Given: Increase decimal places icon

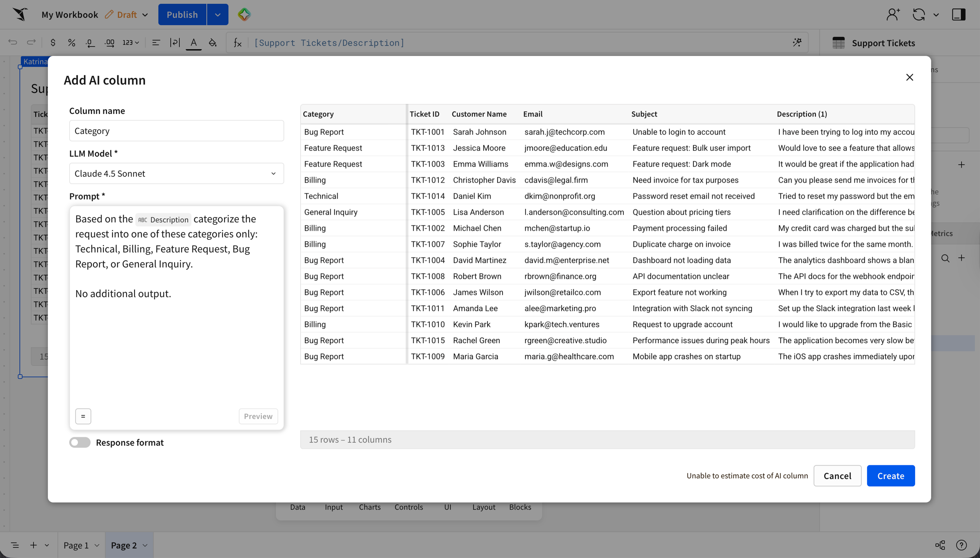Looking at the screenshot, I should 109,43.
